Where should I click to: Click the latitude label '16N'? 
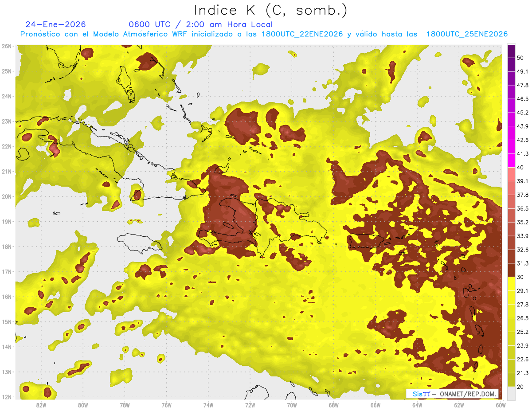pos(7,297)
